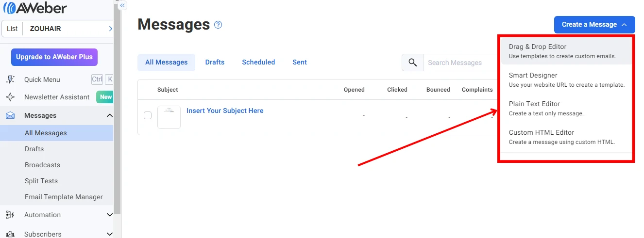The height and width of the screenshot is (238, 644).
Task: Click the Complaints column header
Action: coord(477,90)
